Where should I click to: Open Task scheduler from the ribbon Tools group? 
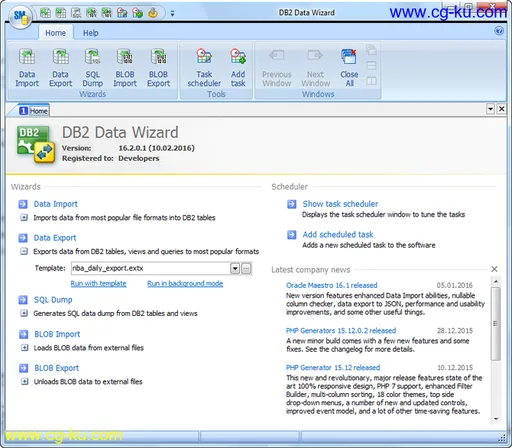click(204, 68)
